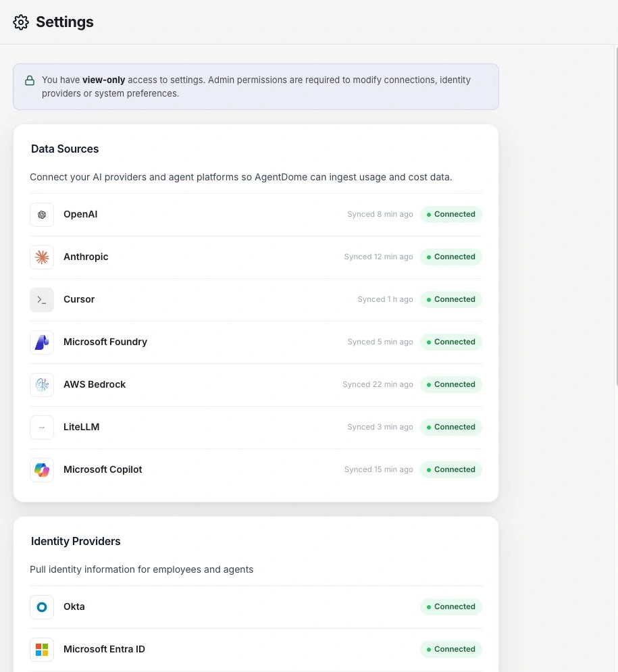Click AWS Bedrock's Connected badge
The image size is (618, 672).
tap(451, 384)
